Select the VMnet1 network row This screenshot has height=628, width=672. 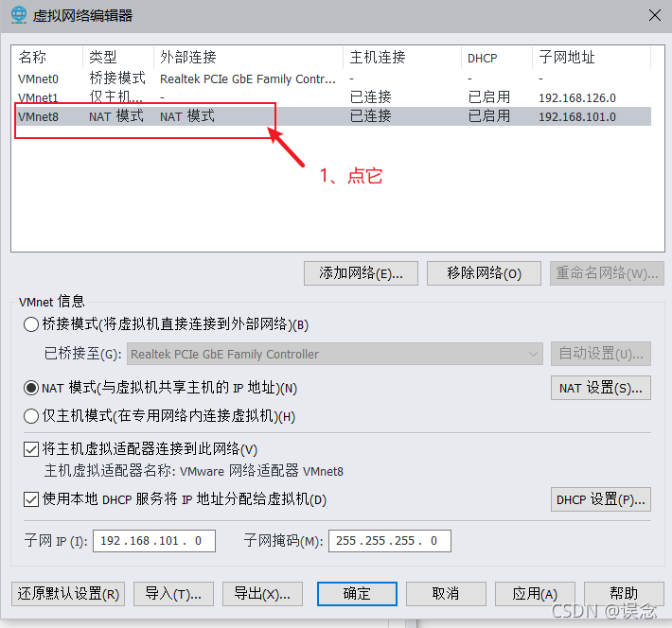(331, 97)
